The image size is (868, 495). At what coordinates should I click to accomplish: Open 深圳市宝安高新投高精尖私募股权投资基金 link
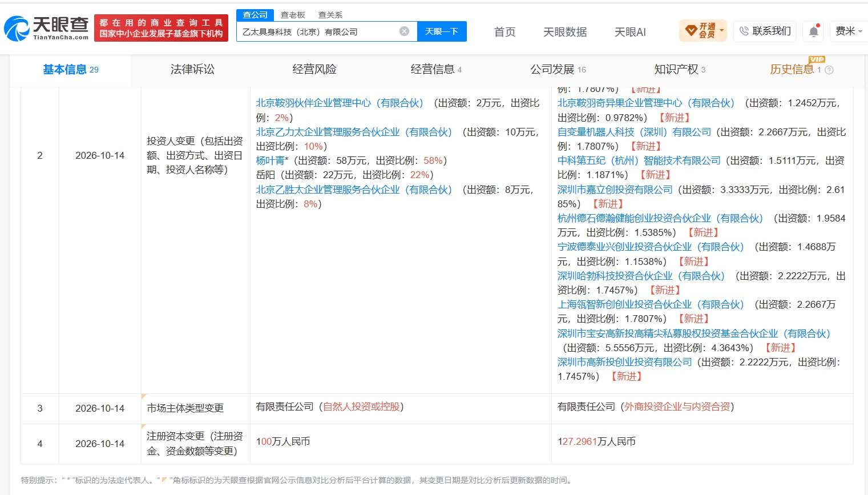click(694, 333)
